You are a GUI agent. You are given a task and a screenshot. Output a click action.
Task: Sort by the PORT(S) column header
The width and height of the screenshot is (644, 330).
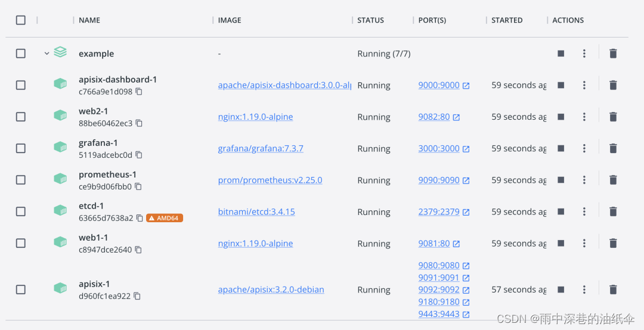432,20
